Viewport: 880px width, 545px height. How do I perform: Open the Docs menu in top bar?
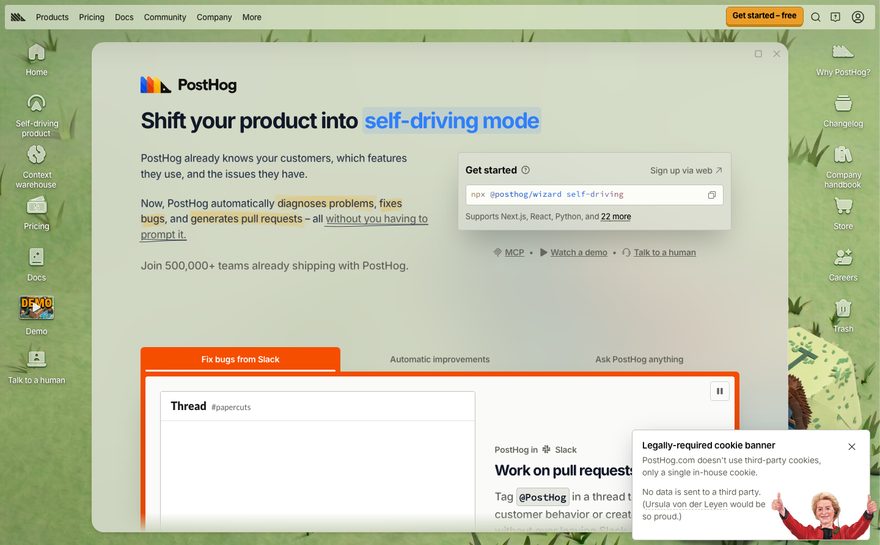(124, 17)
